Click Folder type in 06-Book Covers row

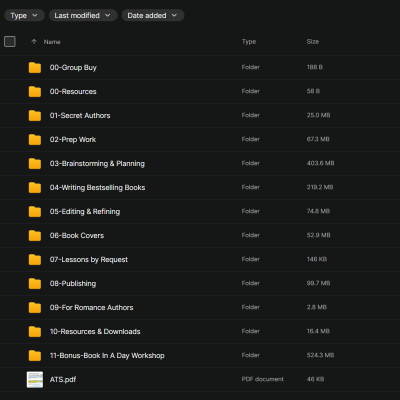(251, 235)
